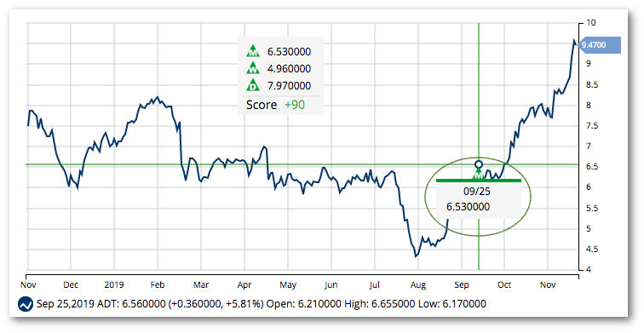Select the 7.970000 daily value

tap(289, 86)
